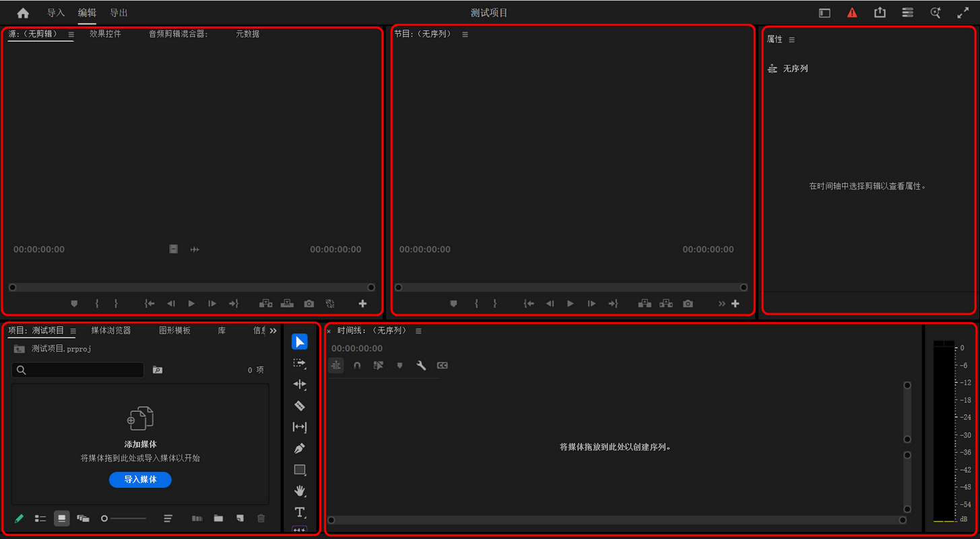Select the Ripple Edit tool
Viewport: 980px width, 539px height.
300,384
